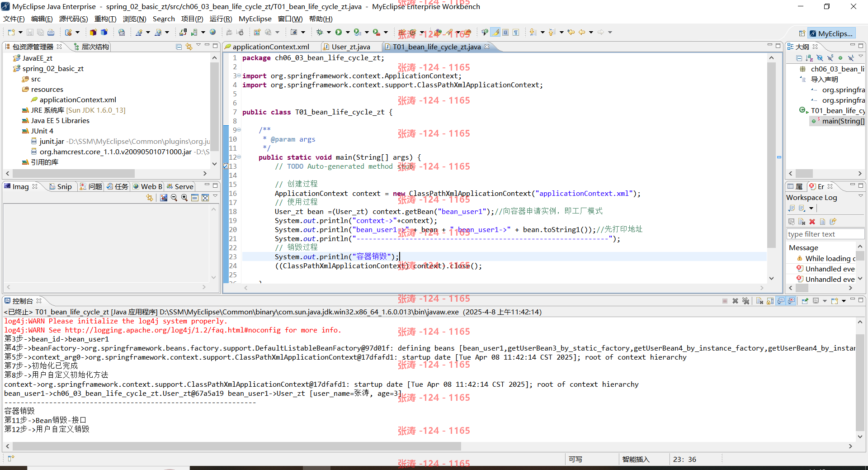
Task: Open dropdown arrow next to Run button
Action: (x=348, y=32)
